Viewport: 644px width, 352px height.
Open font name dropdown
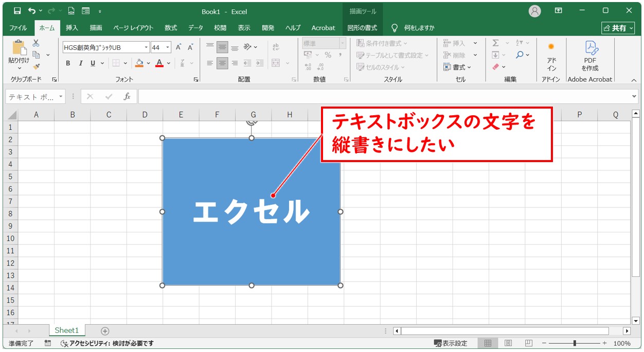click(147, 47)
